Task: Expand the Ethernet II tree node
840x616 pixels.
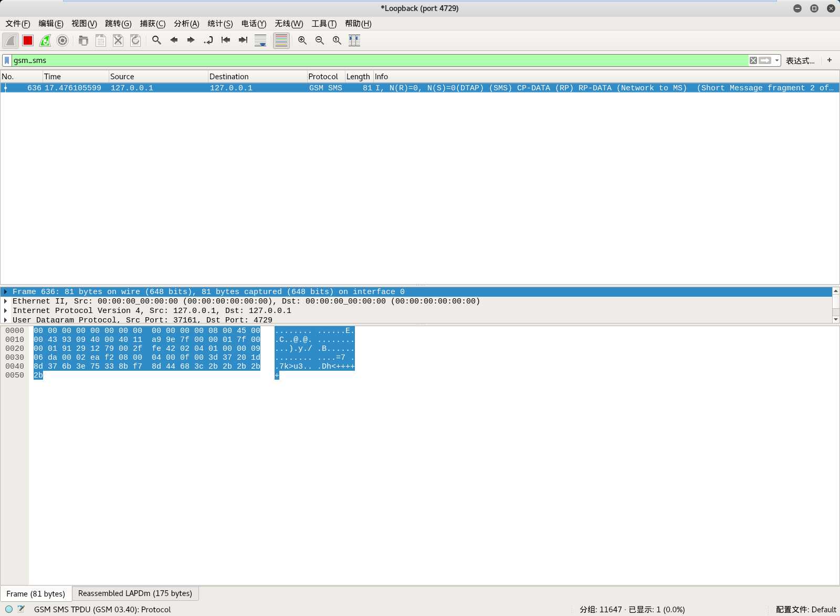Action: 5,301
